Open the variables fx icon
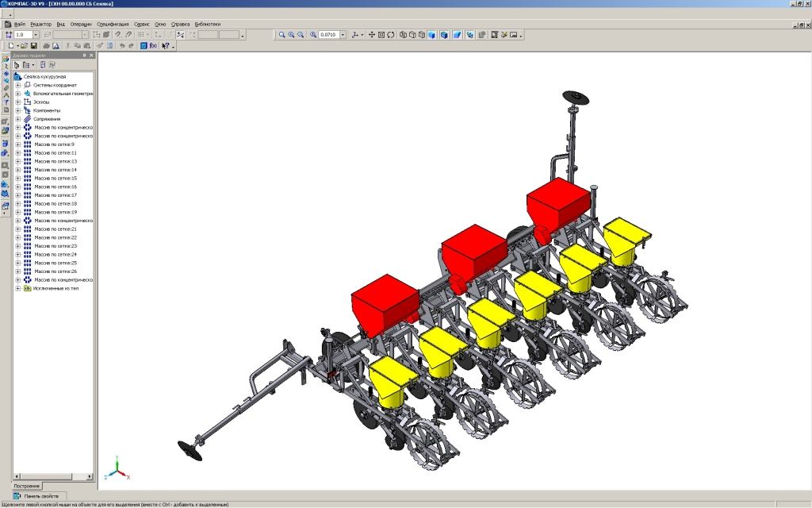Viewport: 812px width, 508px height. [153, 46]
